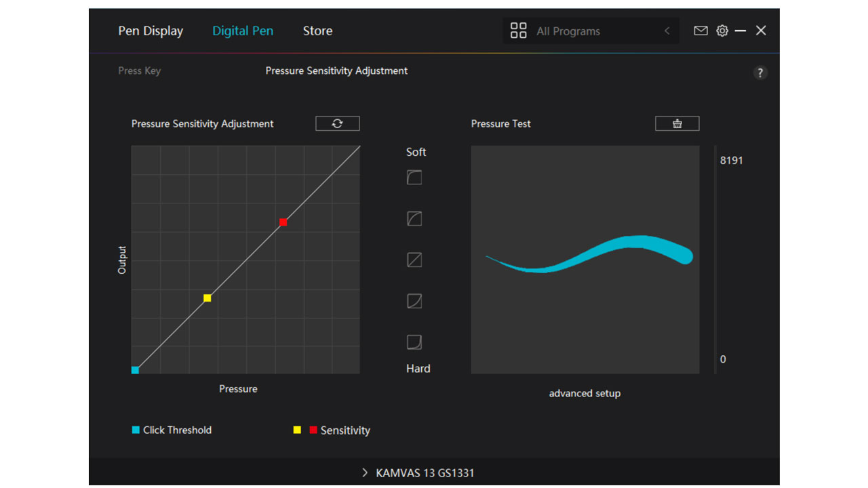Click the All Programs label

568,31
